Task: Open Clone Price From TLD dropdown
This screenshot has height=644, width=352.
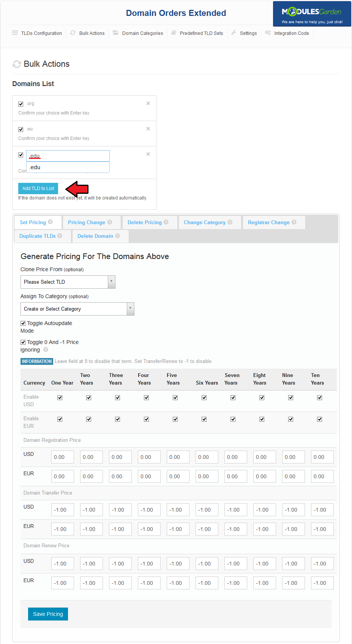Action: click(x=68, y=282)
